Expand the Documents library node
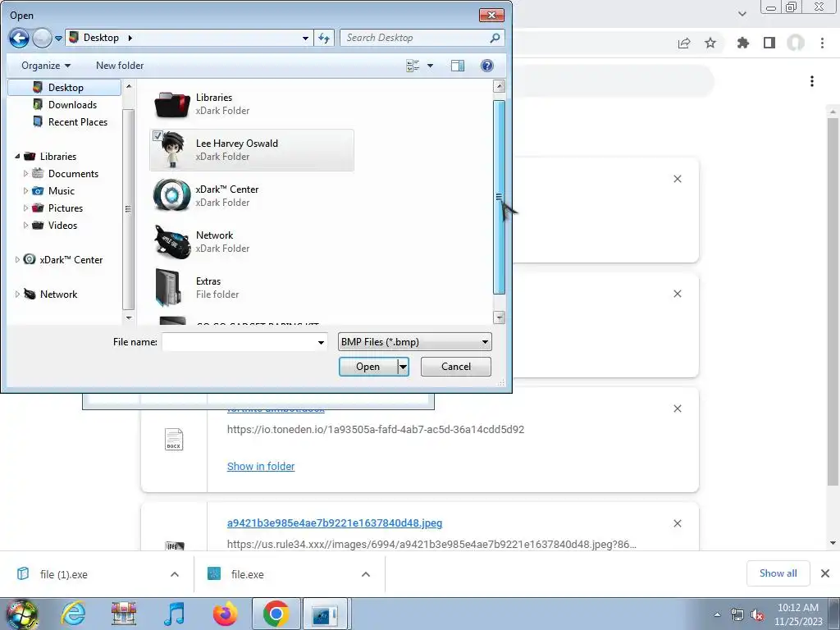This screenshot has width=840, height=630. (25, 174)
